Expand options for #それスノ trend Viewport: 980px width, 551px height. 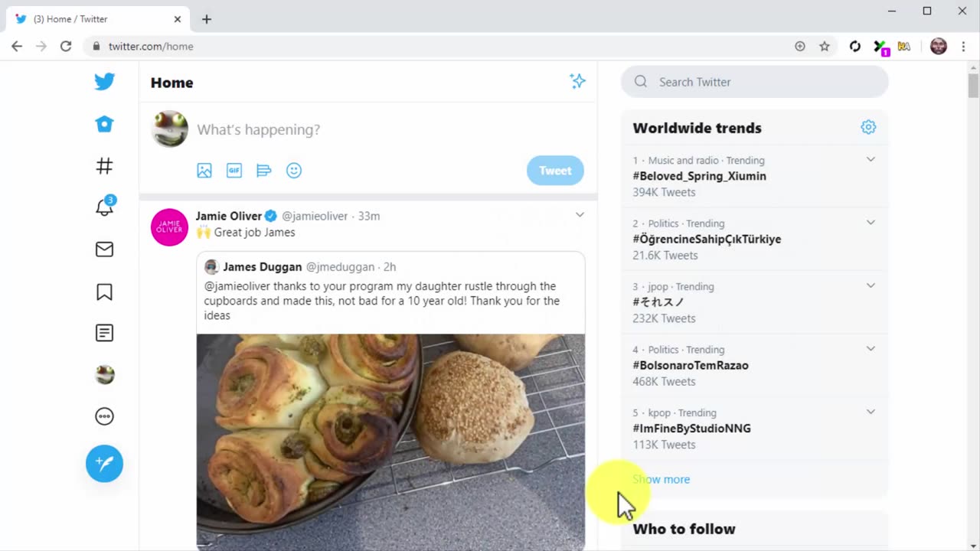point(871,285)
